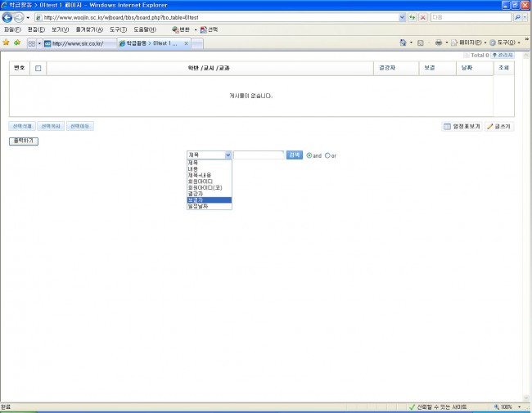The height and width of the screenshot is (413, 532).
Task: Click the 학반 /교시 /교과 column header
Action: tap(209, 68)
